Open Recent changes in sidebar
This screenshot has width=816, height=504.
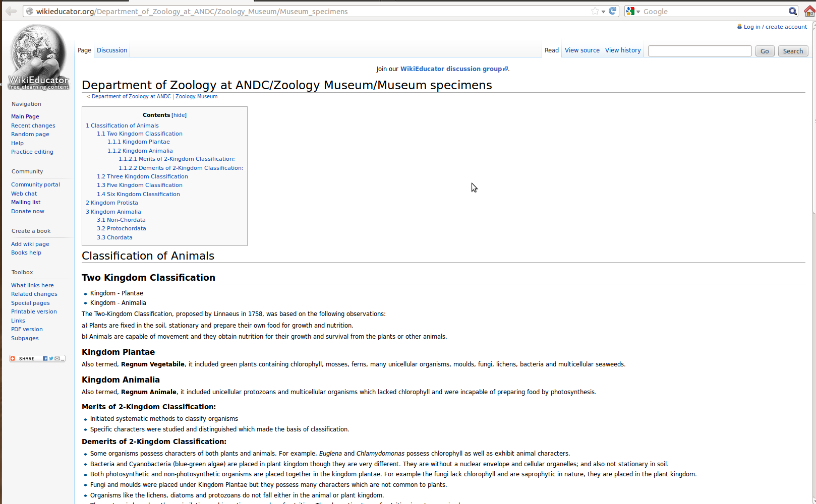[x=33, y=125]
